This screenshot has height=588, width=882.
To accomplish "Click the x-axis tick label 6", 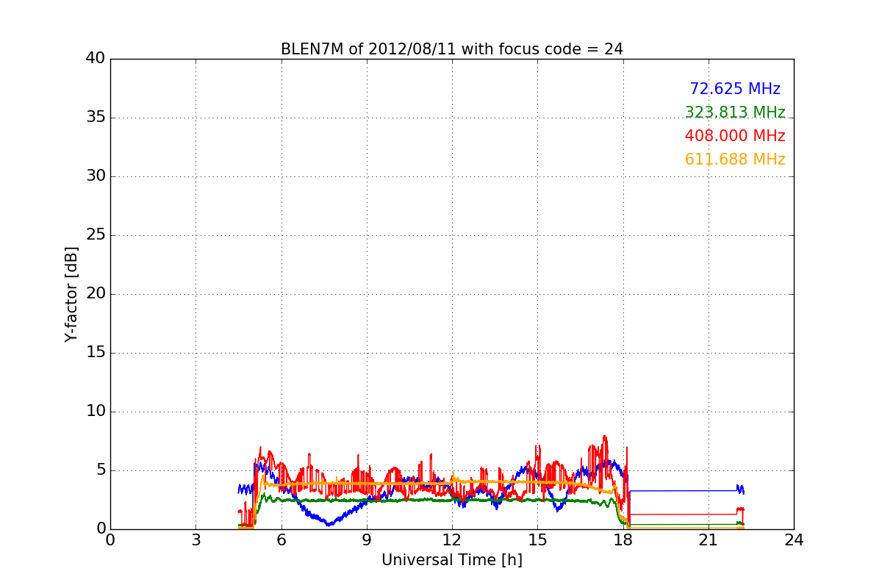I will coord(282,540).
